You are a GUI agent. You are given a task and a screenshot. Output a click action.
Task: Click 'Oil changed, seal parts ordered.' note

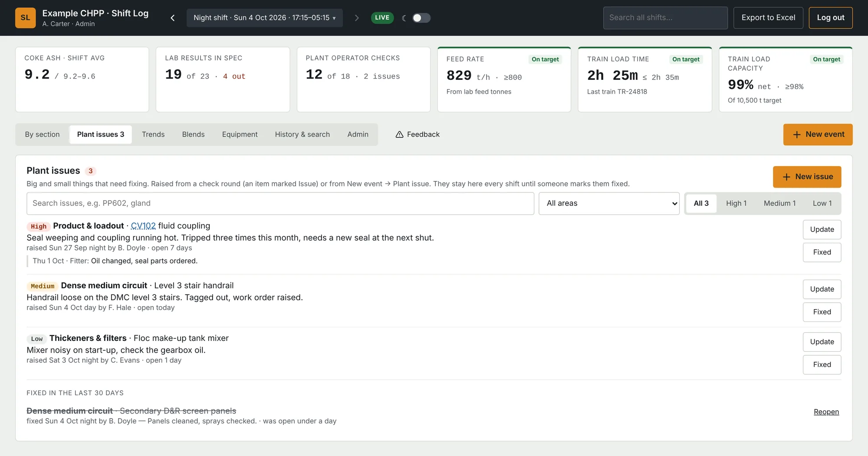pyautogui.click(x=144, y=261)
